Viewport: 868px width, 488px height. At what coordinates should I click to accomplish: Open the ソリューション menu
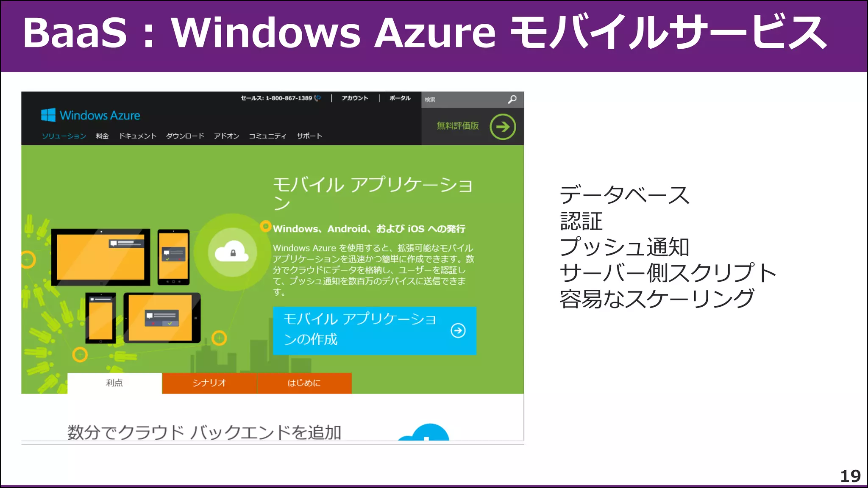coord(64,136)
